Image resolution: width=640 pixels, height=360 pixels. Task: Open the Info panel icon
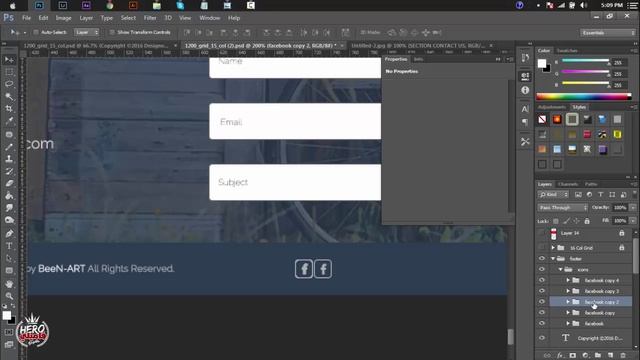coord(525,90)
